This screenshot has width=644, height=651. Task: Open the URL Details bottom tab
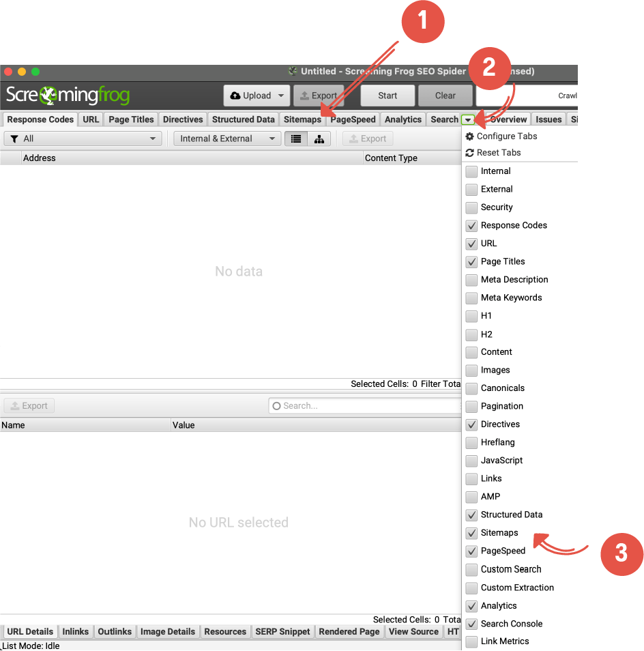click(x=30, y=631)
